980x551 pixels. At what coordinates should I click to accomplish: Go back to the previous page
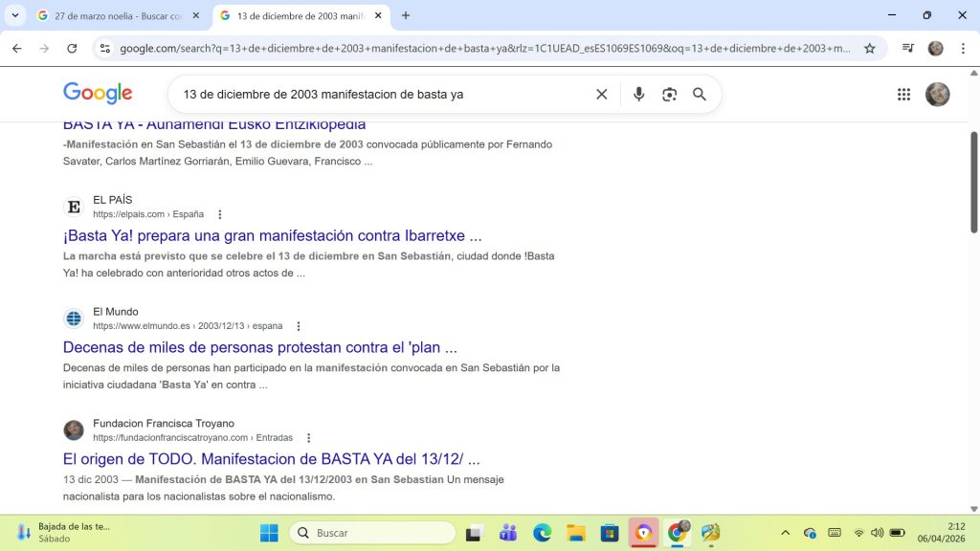coord(17,49)
